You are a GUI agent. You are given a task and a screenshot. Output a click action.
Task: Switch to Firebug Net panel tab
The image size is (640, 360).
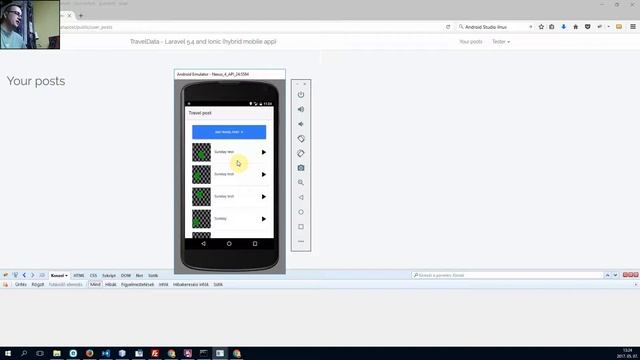pyautogui.click(x=139, y=276)
